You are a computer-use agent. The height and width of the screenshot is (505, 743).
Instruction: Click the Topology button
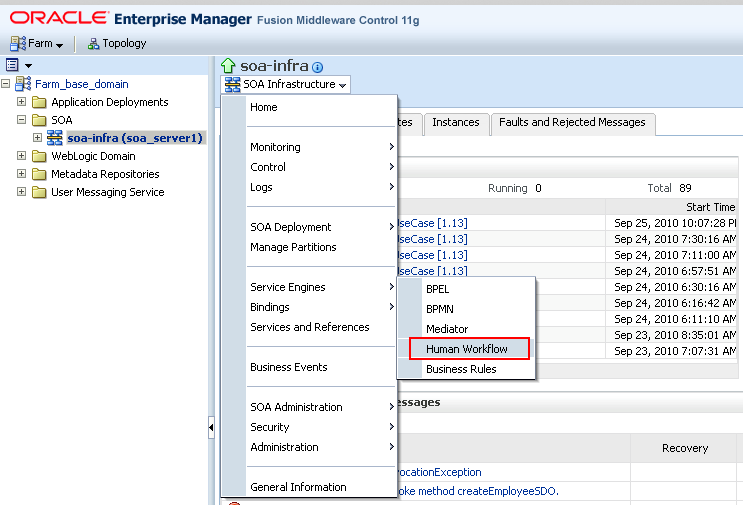click(x=117, y=44)
